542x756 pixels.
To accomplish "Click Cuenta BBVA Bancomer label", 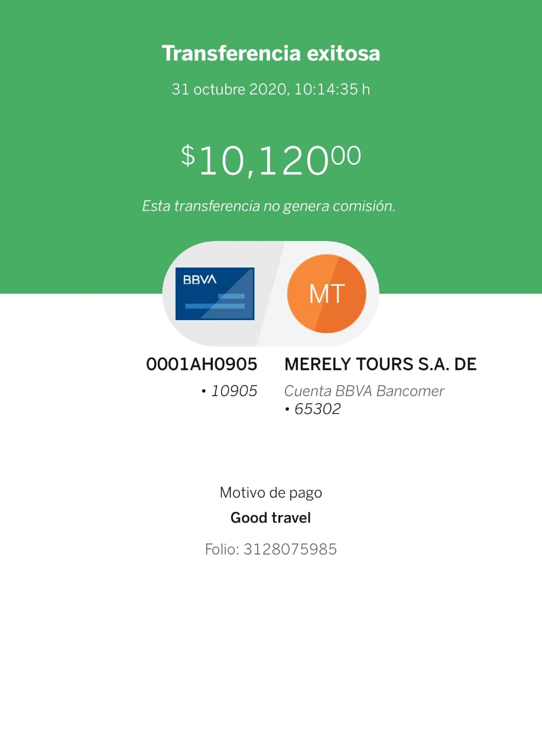I will tap(364, 391).
